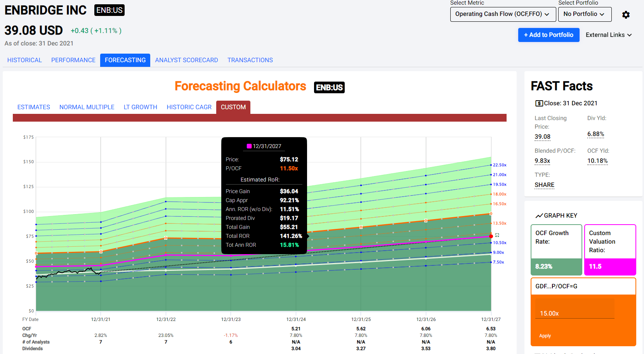Switch to the Historical tab
Screen dimensions: 644x354
tap(24, 60)
